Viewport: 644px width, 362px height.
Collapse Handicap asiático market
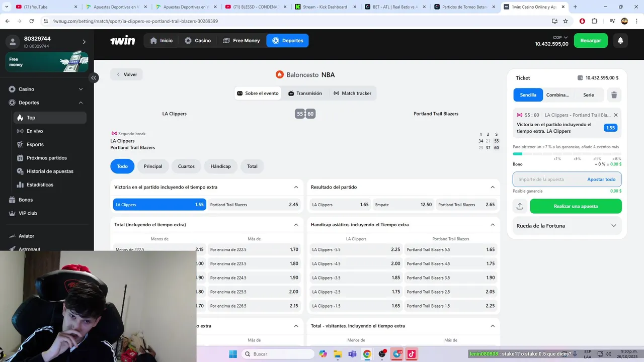pos(493,225)
